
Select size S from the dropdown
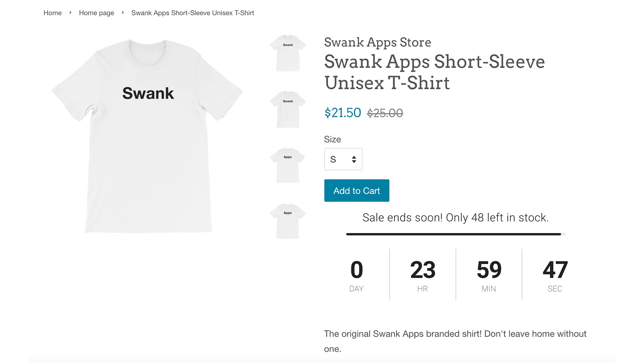333,159
